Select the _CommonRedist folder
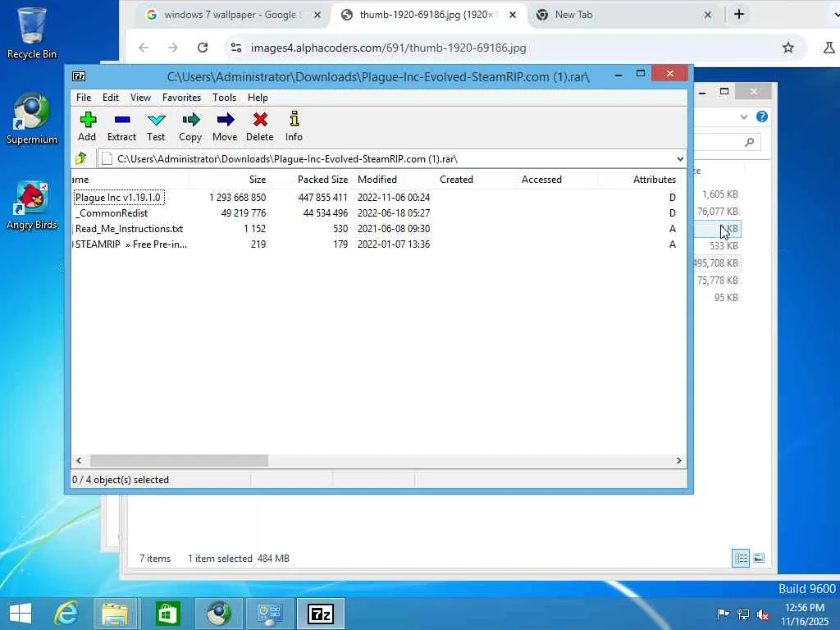 [112, 212]
